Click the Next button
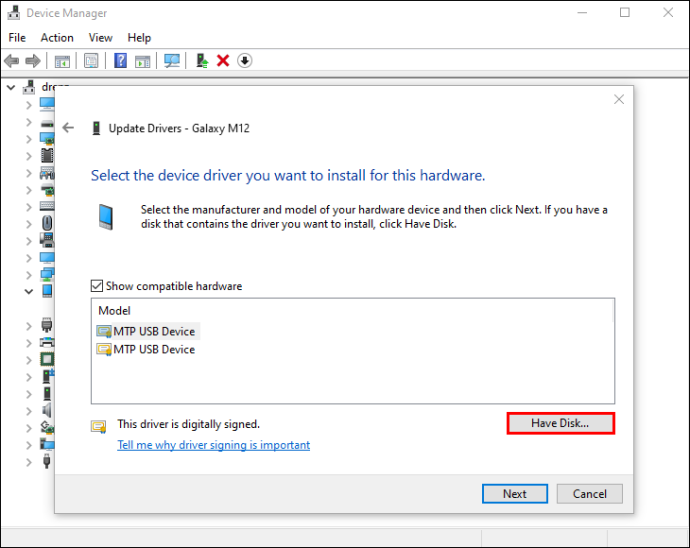Image resolution: width=690 pixels, height=548 pixels. click(515, 494)
